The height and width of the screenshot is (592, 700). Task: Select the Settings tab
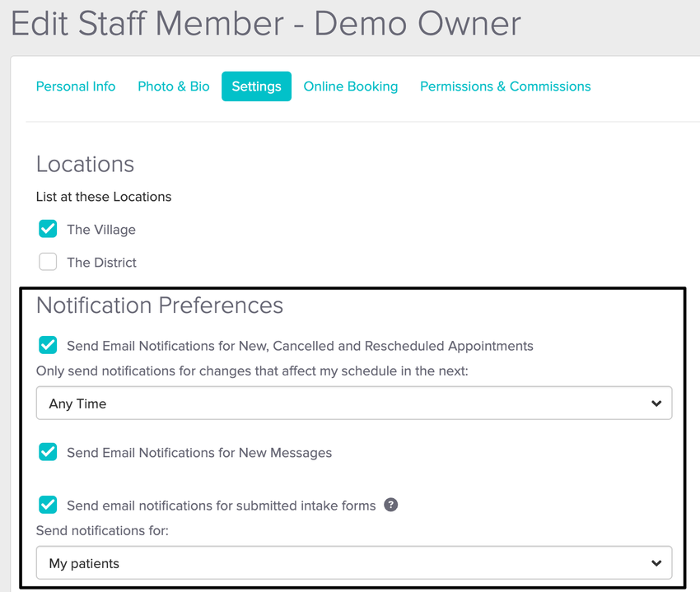(256, 86)
